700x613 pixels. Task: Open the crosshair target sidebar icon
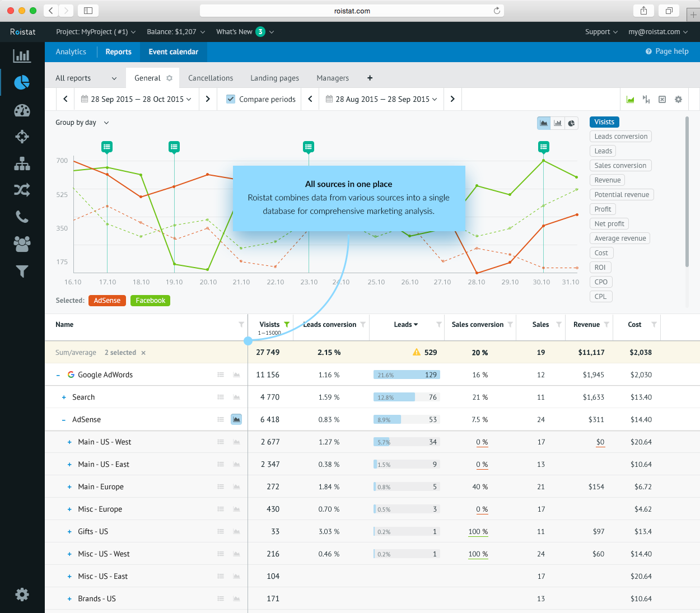22,137
